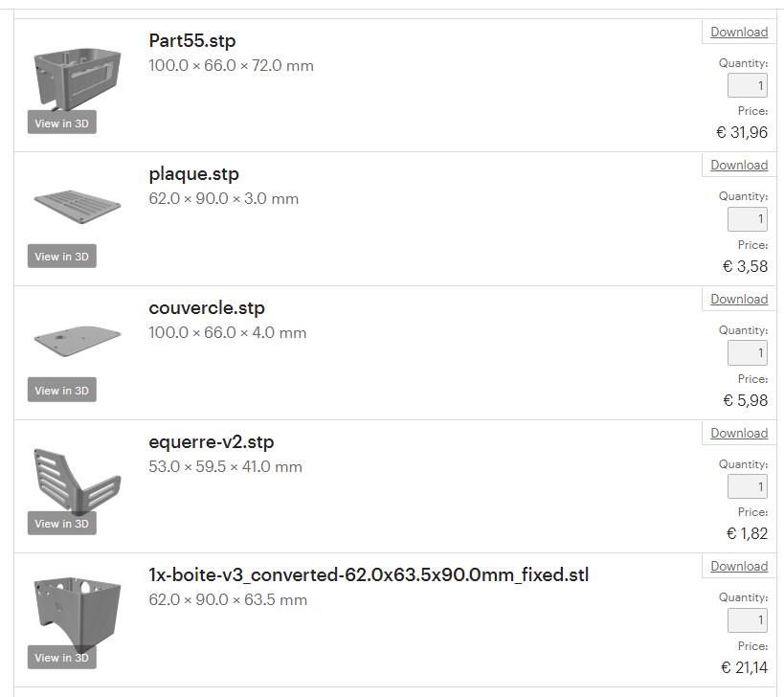Click the equerre-v2.stp quantity field
Image resolution: width=784 pixels, height=697 pixels.
(x=748, y=487)
